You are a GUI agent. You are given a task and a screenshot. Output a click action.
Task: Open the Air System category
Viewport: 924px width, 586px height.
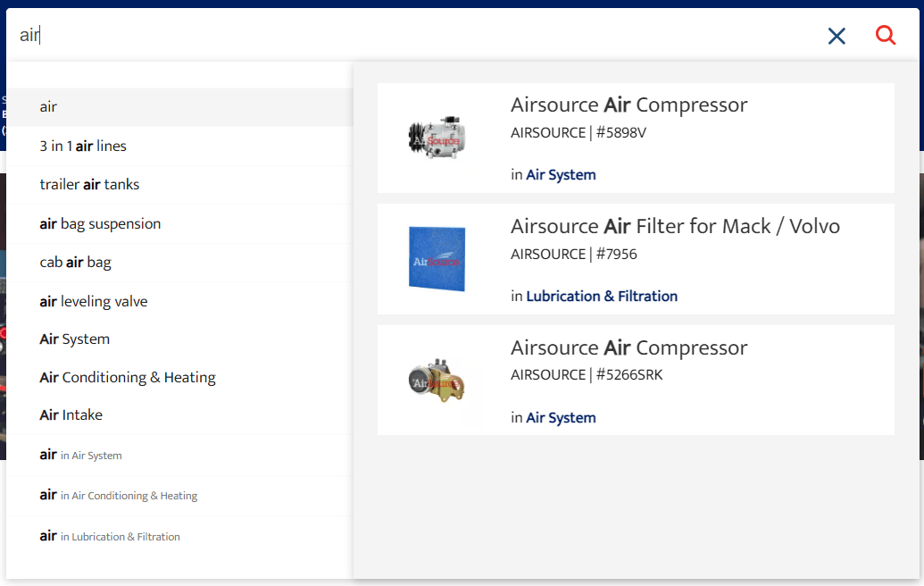click(x=73, y=339)
